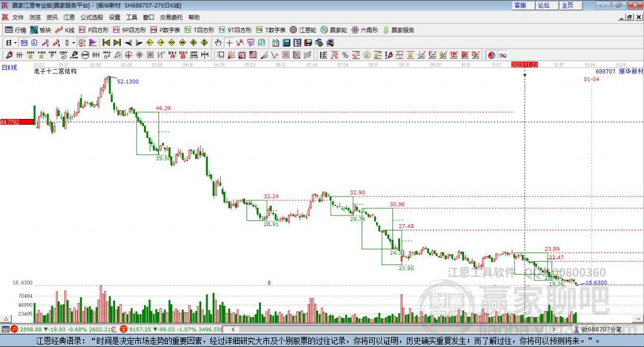Expand the 日 period dropdown

pyautogui.click(x=16, y=43)
